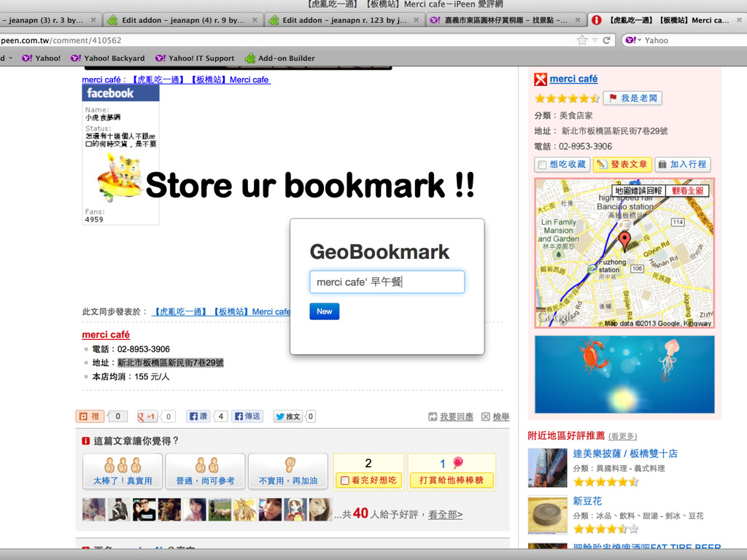This screenshot has height=560, width=747.
Task: Click the facebook badge header
Action: coord(120,93)
